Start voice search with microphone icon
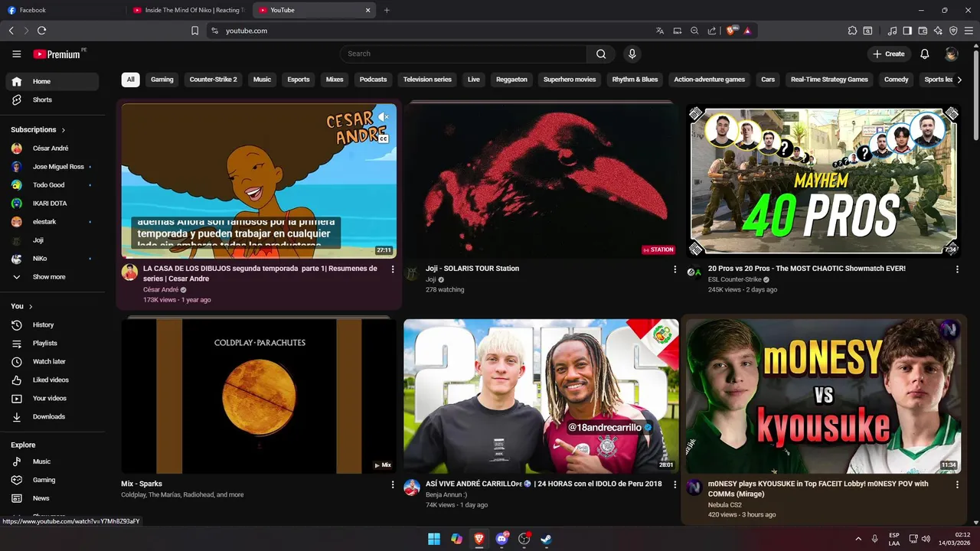 632,54
